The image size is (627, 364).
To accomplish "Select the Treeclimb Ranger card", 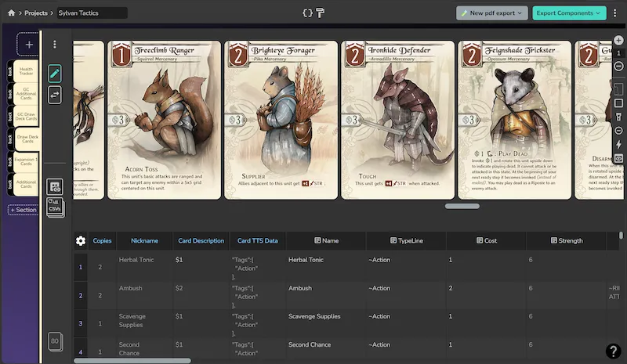I will point(164,120).
